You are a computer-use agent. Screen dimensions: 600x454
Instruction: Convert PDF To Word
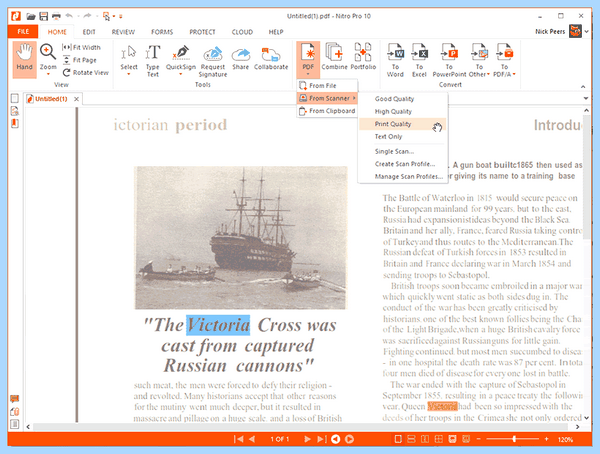coord(395,60)
